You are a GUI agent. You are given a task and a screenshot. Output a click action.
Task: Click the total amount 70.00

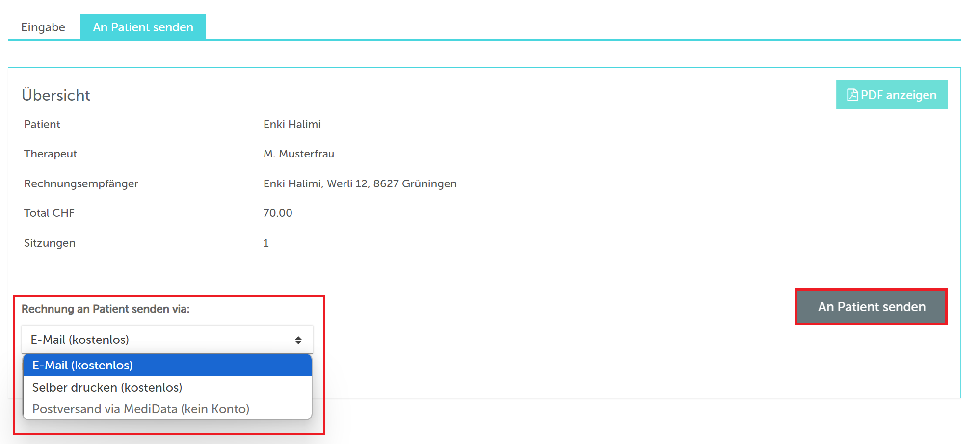click(278, 213)
